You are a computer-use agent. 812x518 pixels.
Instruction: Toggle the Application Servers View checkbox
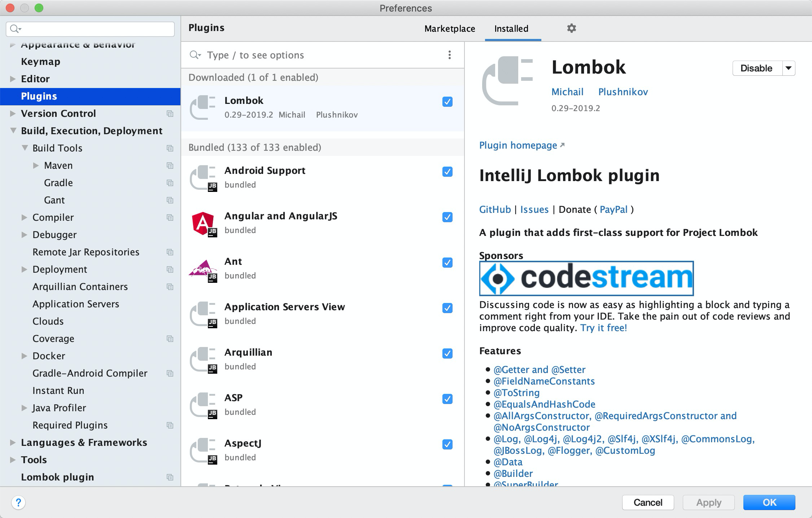click(x=447, y=308)
